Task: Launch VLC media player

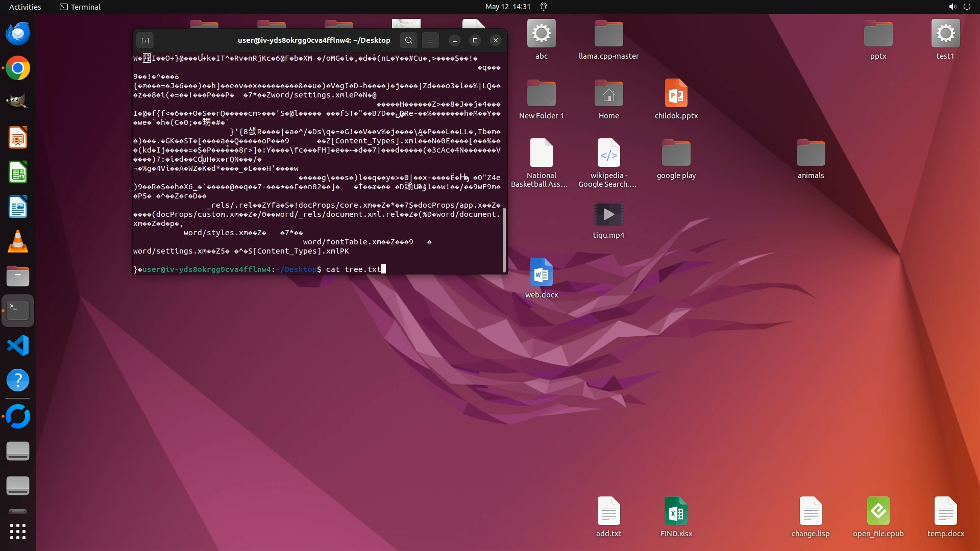Action: click(x=18, y=241)
